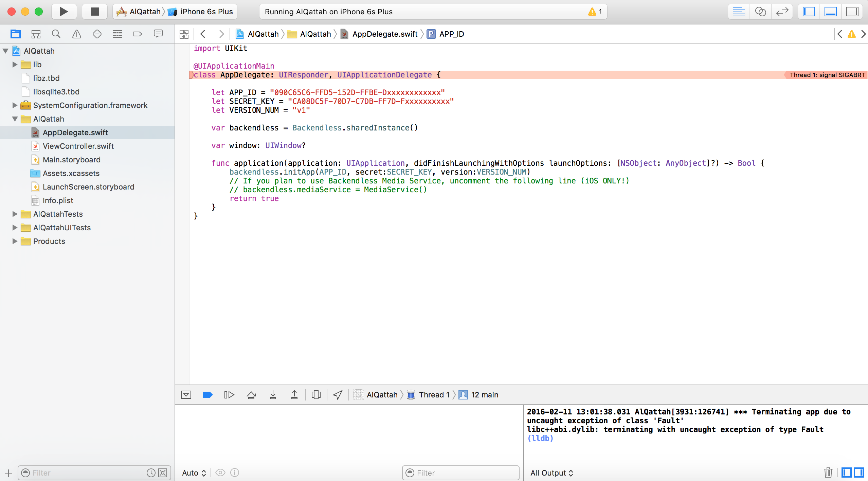Viewport: 868px width, 481px height.
Task: Show only source-controlled files filter icon
Action: pos(163,473)
